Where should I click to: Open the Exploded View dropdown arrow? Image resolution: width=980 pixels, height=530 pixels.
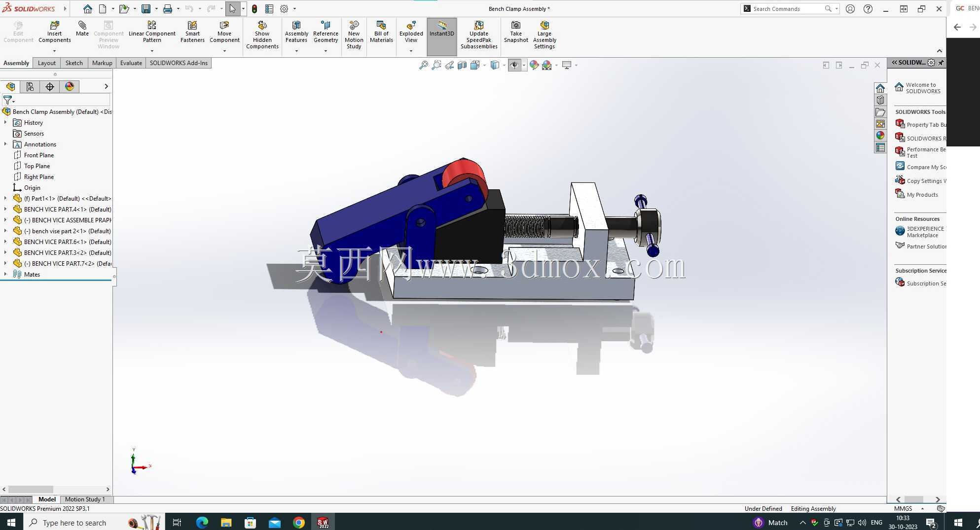pos(411,51)
